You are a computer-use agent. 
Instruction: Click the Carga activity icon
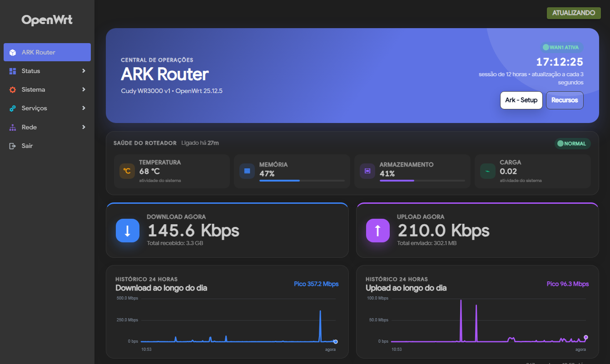pyautogui.click(x=488, y=171)
